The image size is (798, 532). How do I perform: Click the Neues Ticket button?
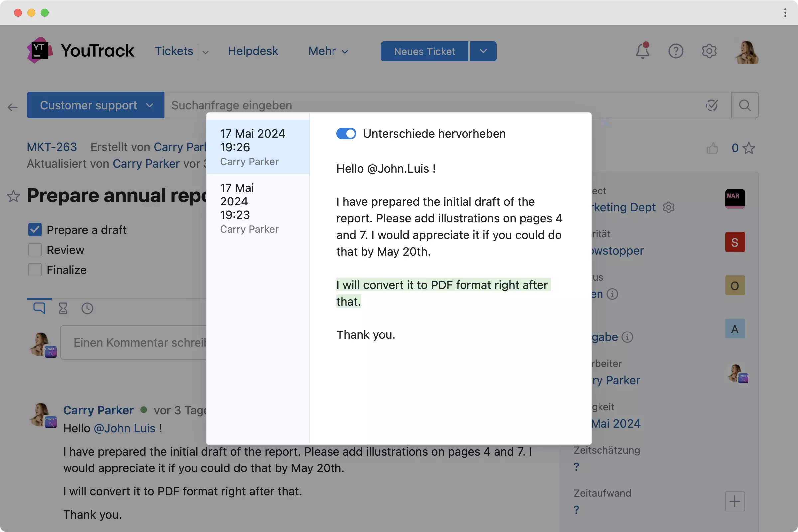pos(424,51)
